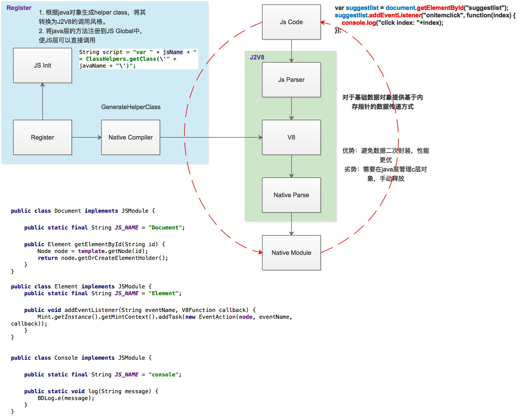Click the Native Parse box
Image resolution: width=532 pixels, height=418 pixels.
click(291, 195)
